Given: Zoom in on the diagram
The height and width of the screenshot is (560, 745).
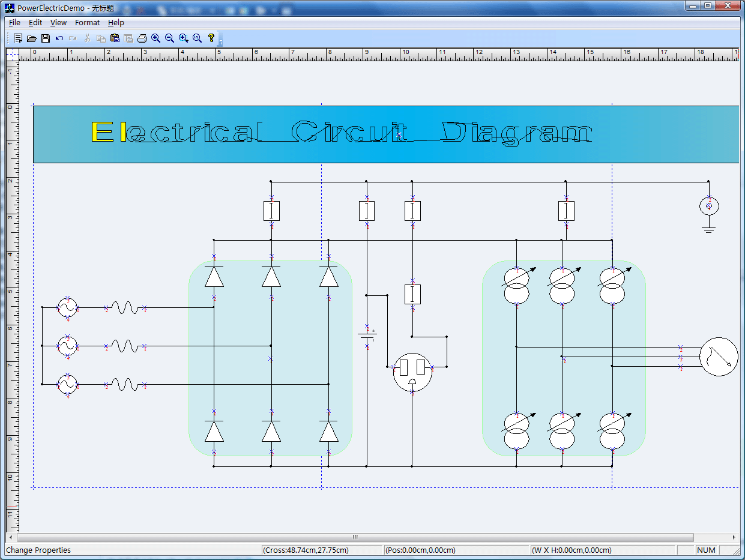Looking at the screenshot, I should tap(155, 38).
